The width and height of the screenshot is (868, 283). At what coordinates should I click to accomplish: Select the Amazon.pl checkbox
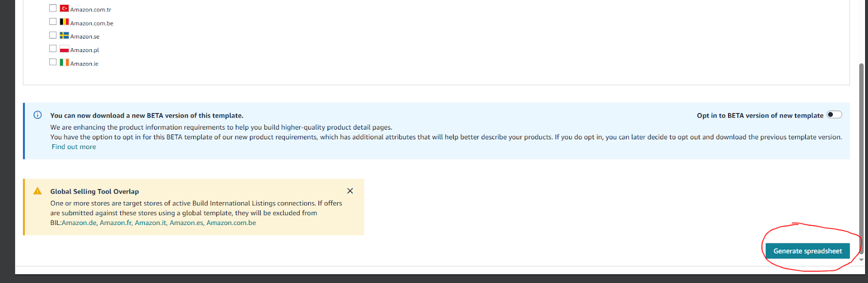pos(53,49)
